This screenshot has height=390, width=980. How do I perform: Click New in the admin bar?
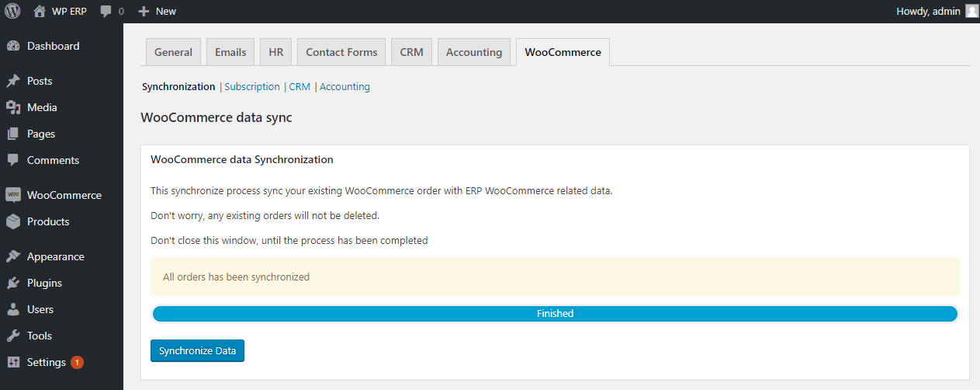coord(166,11)
